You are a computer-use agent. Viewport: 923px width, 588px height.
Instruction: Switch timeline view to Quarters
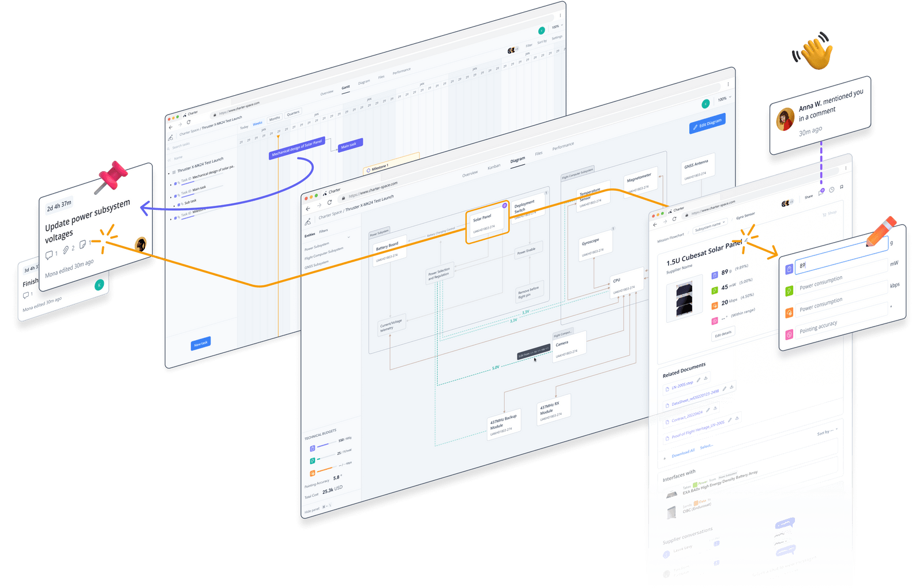pos(293,113)
